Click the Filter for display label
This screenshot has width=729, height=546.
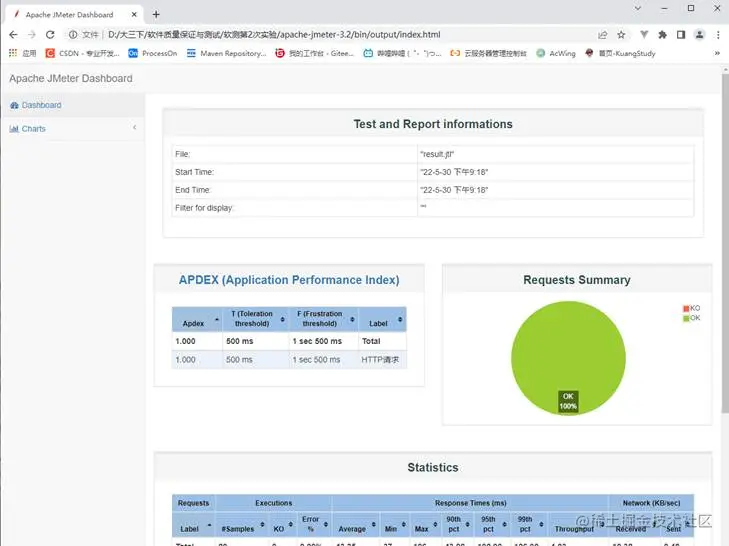tap(204, 208)
